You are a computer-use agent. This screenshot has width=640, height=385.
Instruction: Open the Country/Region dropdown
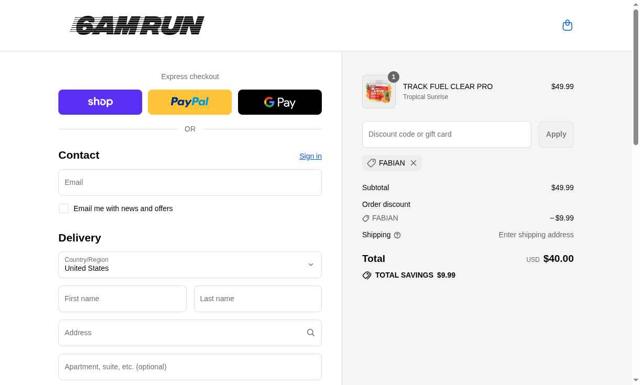tap(190, 265)
